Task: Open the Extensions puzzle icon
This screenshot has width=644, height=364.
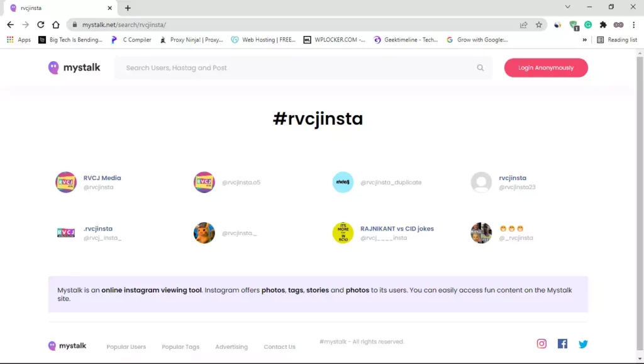Action: tap(603, 25)
